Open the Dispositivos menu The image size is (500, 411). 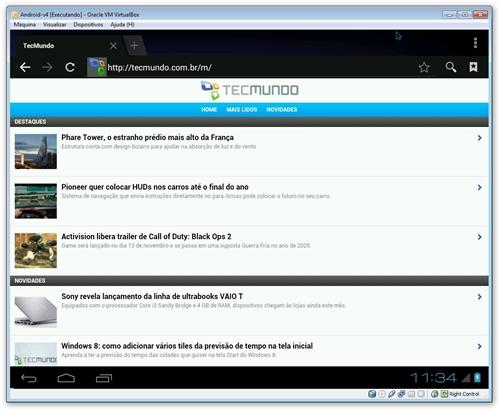(88, 25)
